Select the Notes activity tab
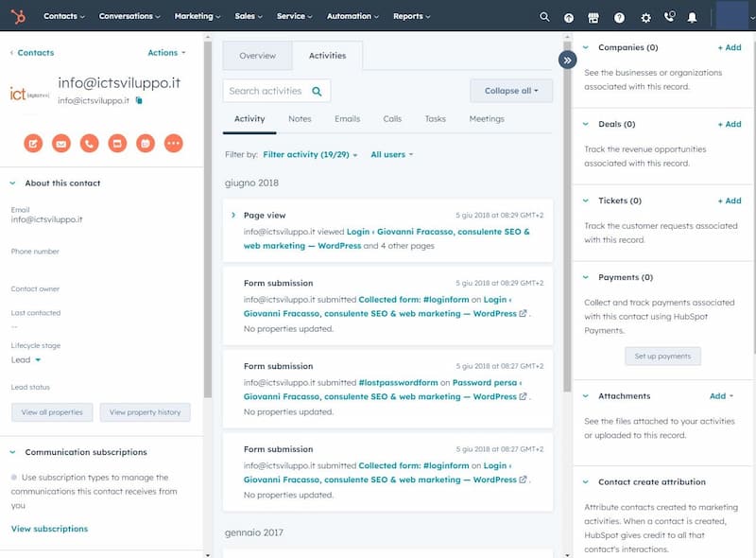Image resolution: width=756 pixels, height=558 pixels. click(x=300, y=119)
